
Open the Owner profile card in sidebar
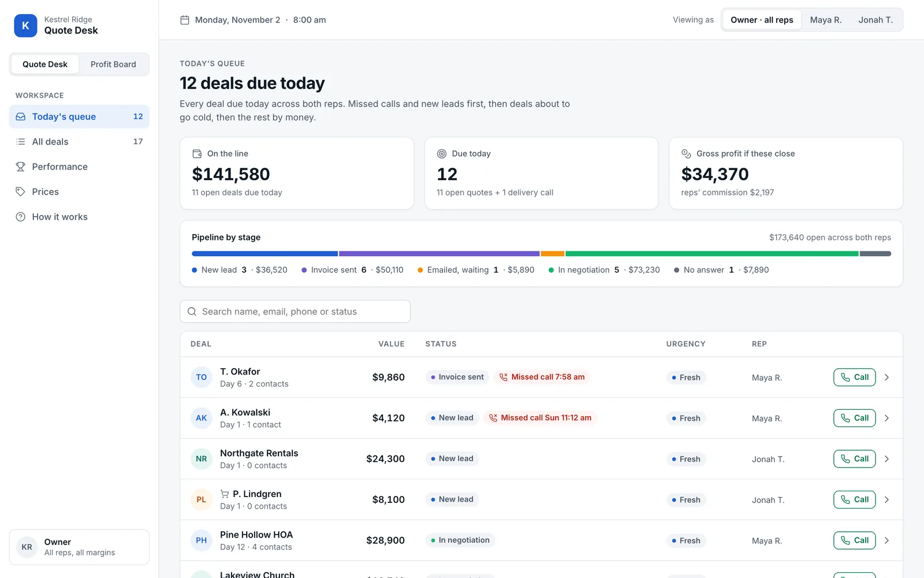click(79, 547)
